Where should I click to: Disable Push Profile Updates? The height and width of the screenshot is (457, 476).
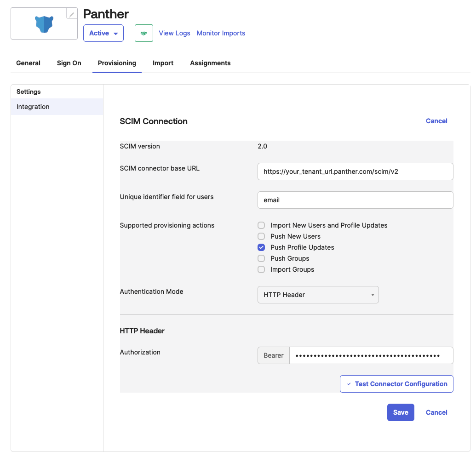(261, 247)
